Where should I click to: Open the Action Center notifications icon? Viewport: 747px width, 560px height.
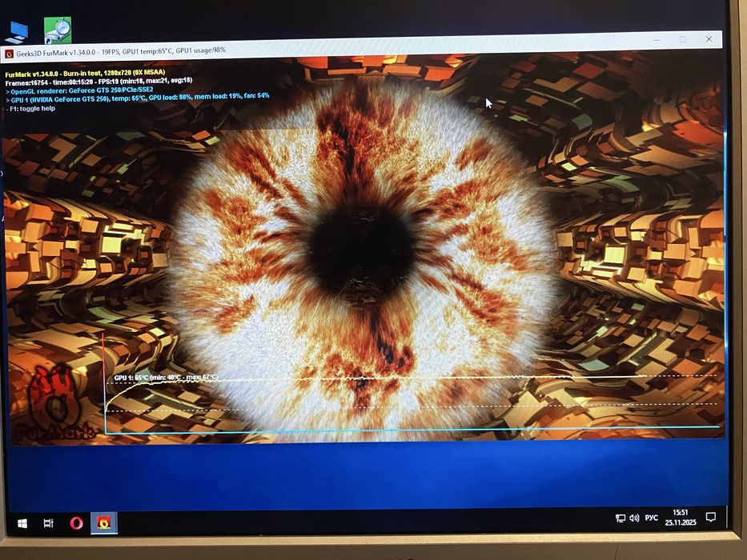(711, 517)
